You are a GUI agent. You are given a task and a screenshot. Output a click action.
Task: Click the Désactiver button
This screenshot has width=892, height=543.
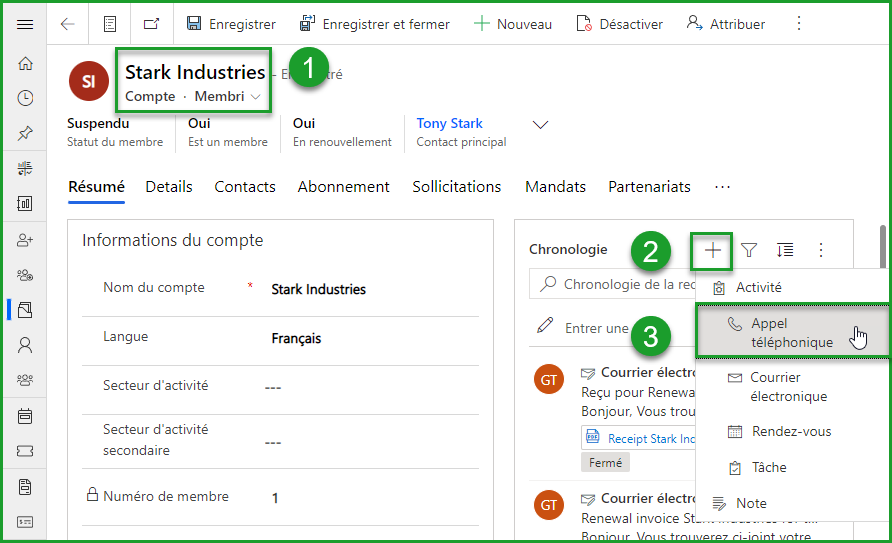pos(621,24)
